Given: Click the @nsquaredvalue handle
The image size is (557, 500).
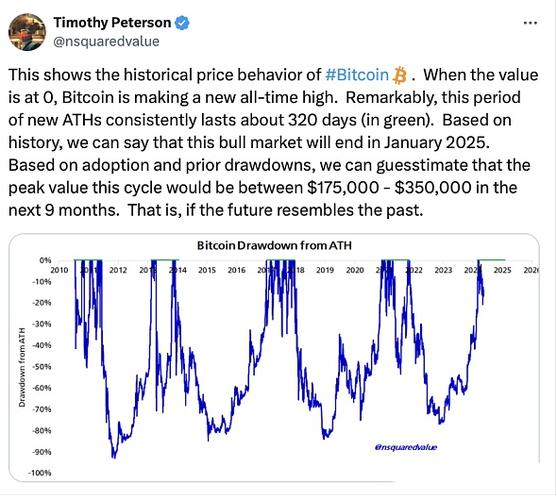Looking at the screenshot, I should click(106, 42).
